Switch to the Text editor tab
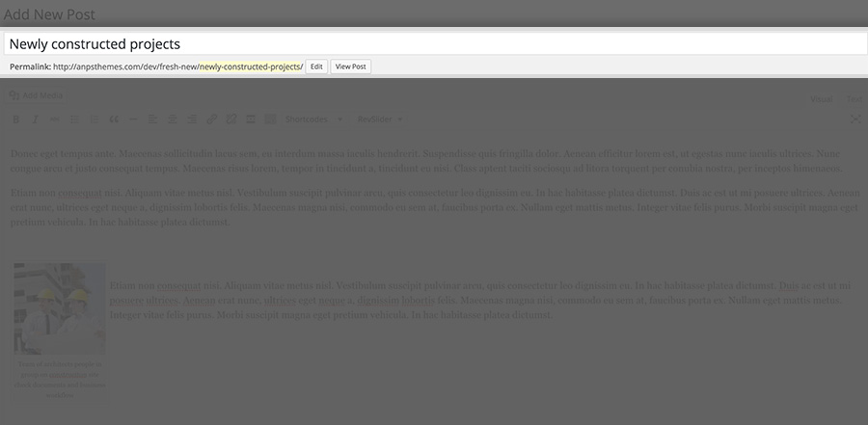This screenshot has width=868, height=425. pos(854,99)
